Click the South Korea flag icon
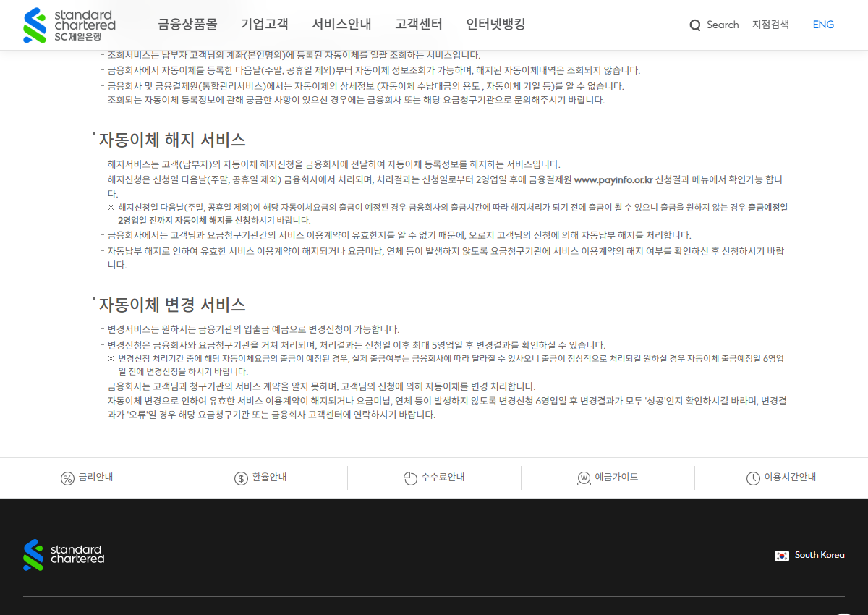868x615 pixels. click(x=782, y=556)
